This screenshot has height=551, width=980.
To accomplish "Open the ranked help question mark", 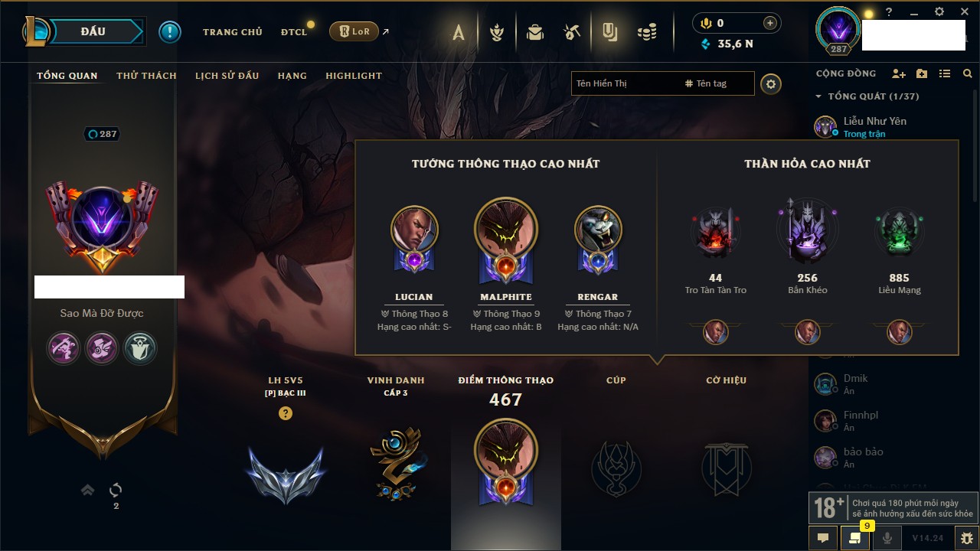I will point(286,413).
